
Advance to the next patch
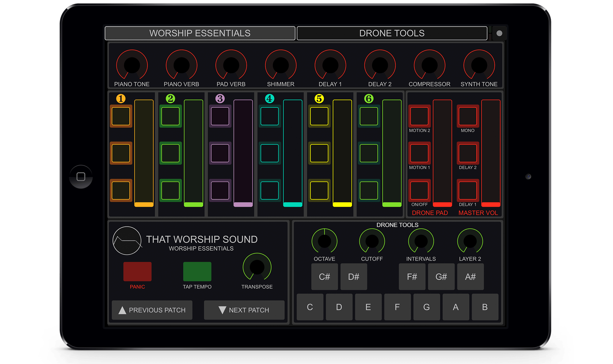244,310
